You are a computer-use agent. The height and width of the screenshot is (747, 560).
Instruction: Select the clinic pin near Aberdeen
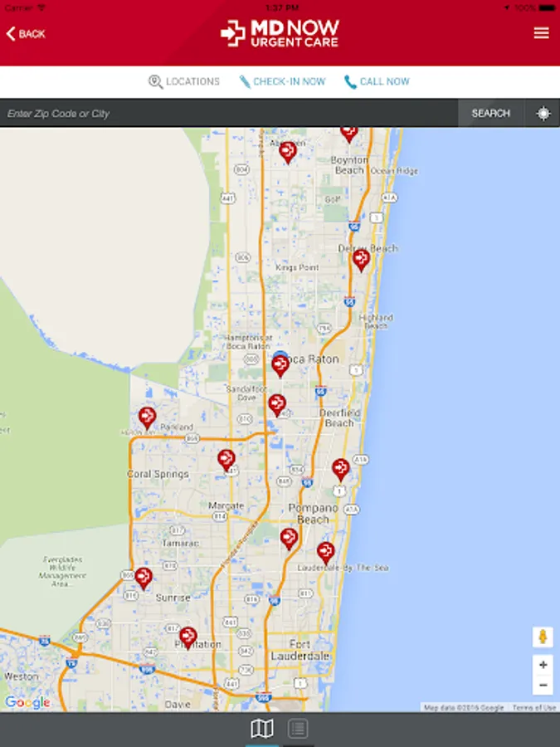[288, 152]
